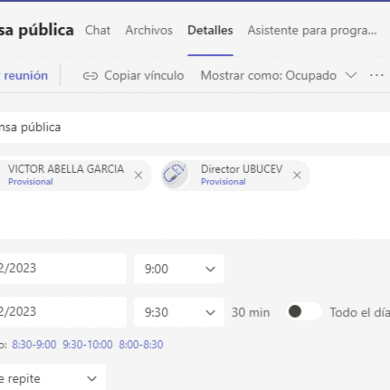Screen dimensions: 390x390
Task: Open the 9:00 start time dropdown
Action: 179,269
